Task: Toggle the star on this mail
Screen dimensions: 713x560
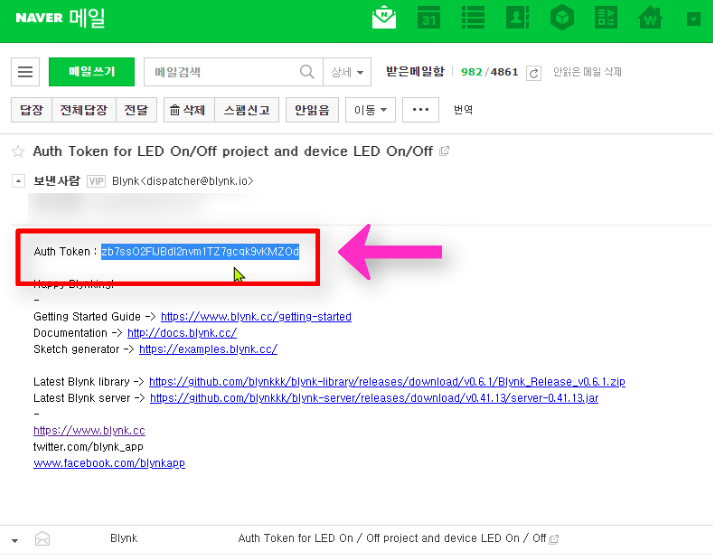Action: pyautogui.click(x=18, y=151)
